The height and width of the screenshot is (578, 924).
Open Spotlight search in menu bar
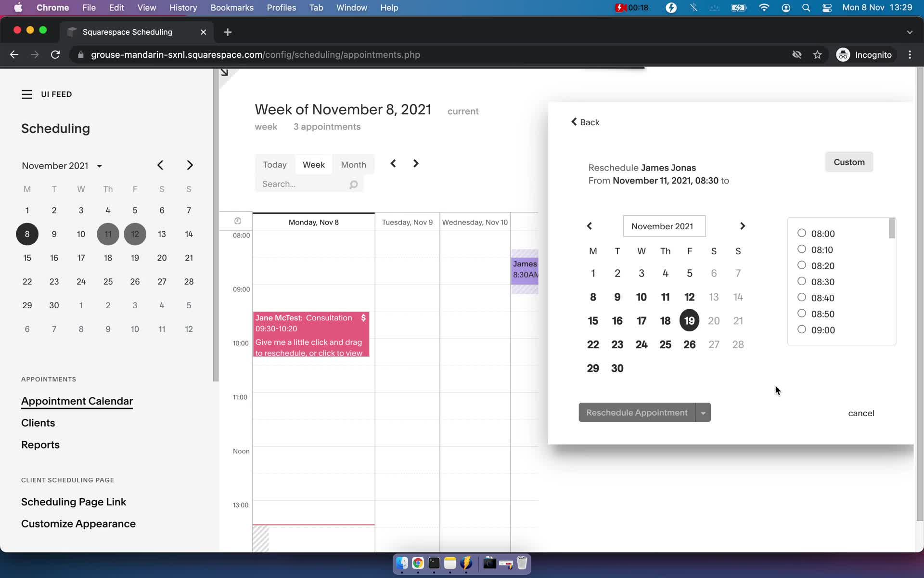806,8
